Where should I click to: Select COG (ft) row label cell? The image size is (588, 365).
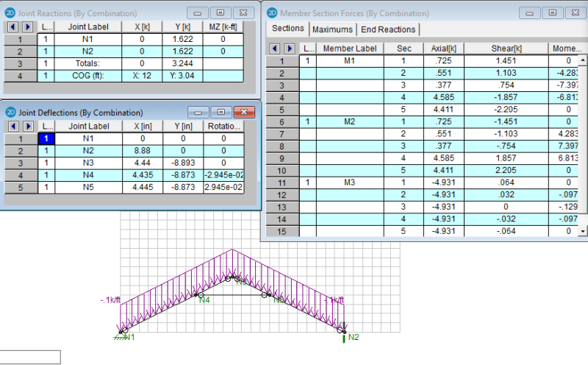(87, 76)
